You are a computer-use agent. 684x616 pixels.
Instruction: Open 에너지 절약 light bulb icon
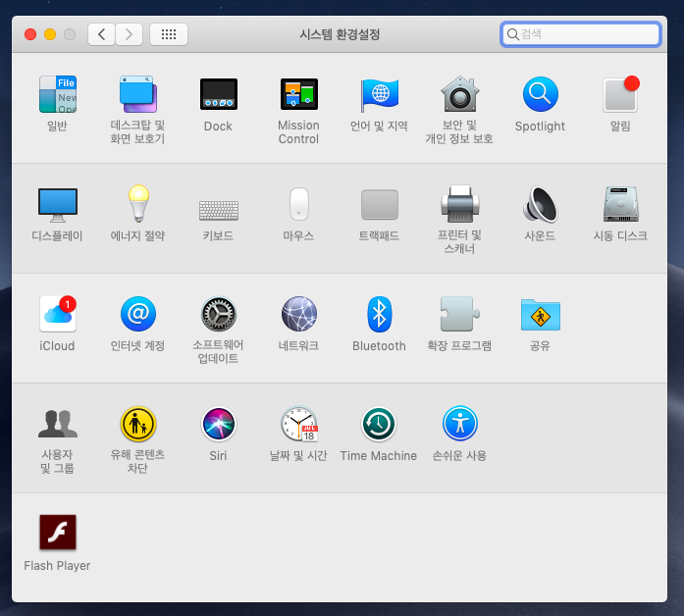(x=138, y=204)
